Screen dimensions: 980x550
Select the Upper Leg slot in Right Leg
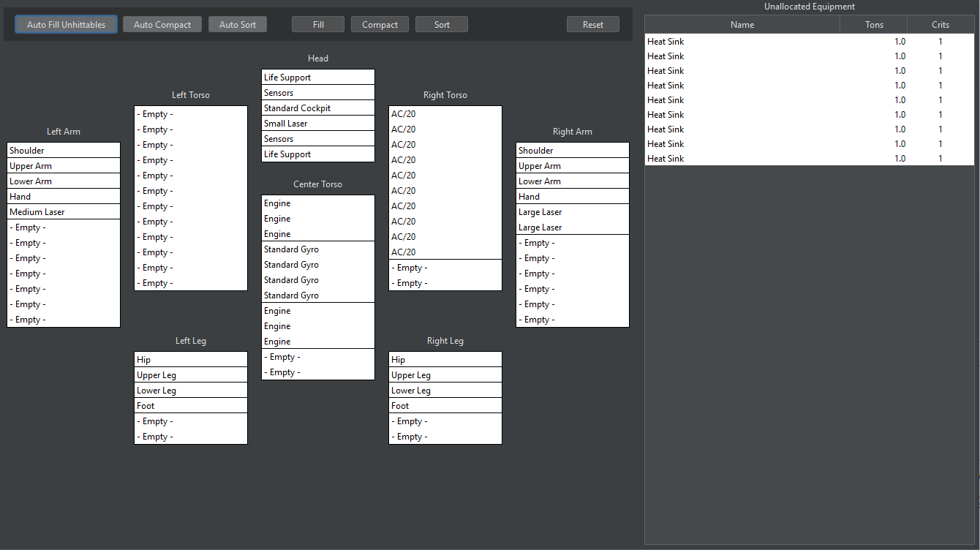[445, 375]
